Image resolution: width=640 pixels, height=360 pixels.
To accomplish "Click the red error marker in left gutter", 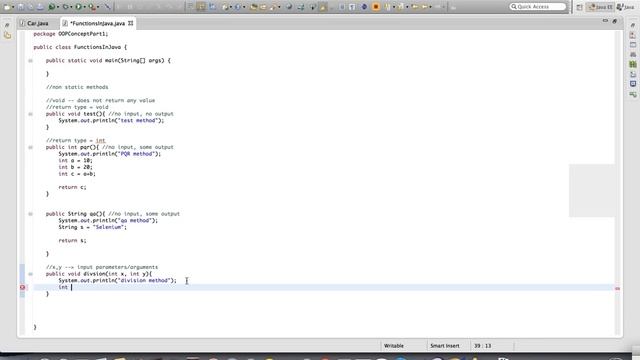I will point(22,287).
